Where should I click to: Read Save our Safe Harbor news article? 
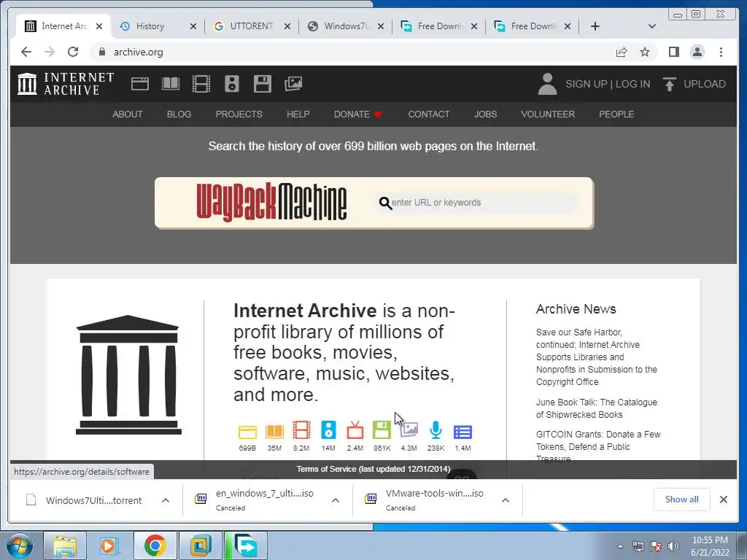[x=597, y=357]
